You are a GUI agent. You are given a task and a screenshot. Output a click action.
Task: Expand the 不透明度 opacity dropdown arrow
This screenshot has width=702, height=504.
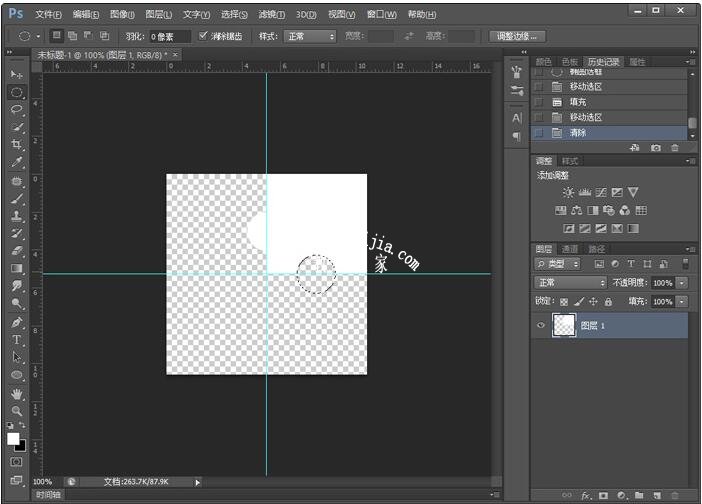(x=682, y=283)
